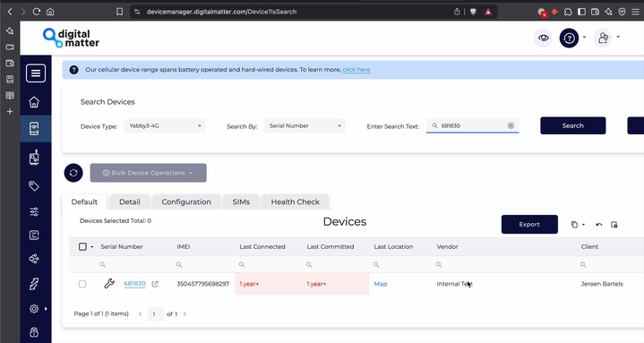This screenshot has height=343, width=644.
Task: Switch to the Health Check tab
Action: click(295, 202)
